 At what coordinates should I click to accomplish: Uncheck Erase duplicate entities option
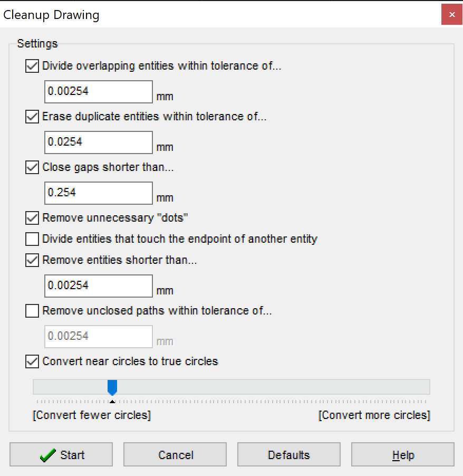tap(32, 117)
